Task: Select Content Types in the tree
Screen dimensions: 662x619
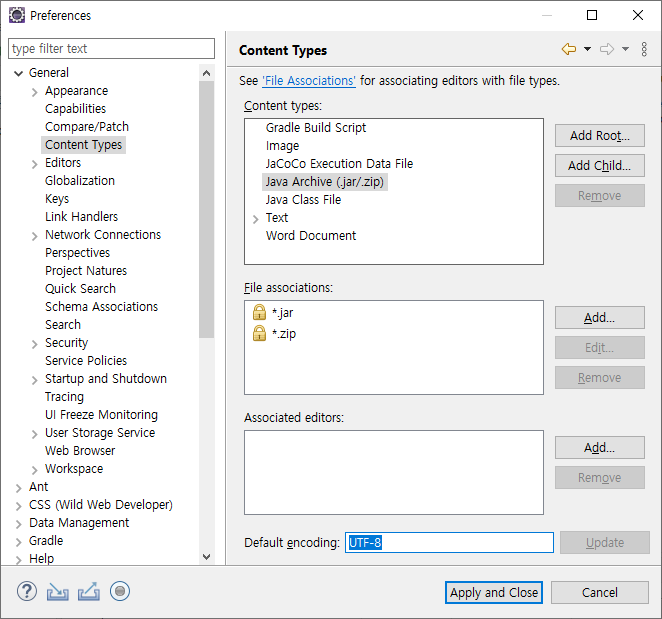Action: coord(83,145)
